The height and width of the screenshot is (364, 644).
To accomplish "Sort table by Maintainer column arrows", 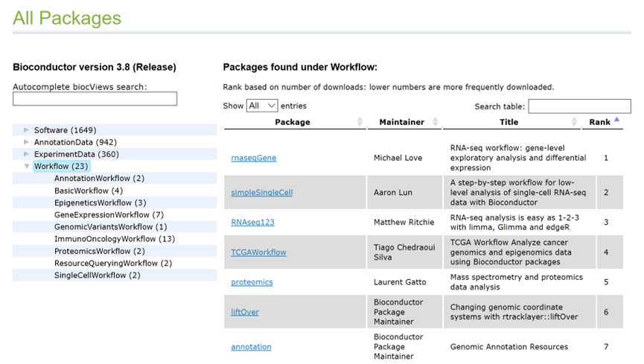I will click(x=436, y=121).
